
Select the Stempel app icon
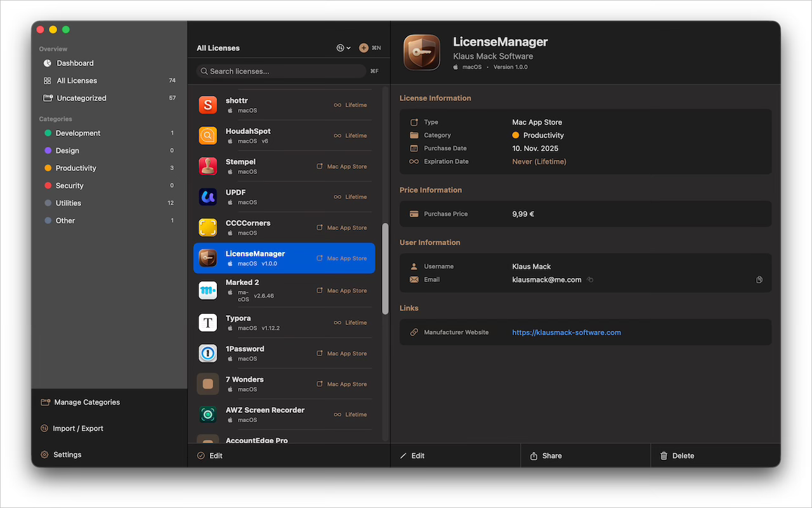click(208, 166)
